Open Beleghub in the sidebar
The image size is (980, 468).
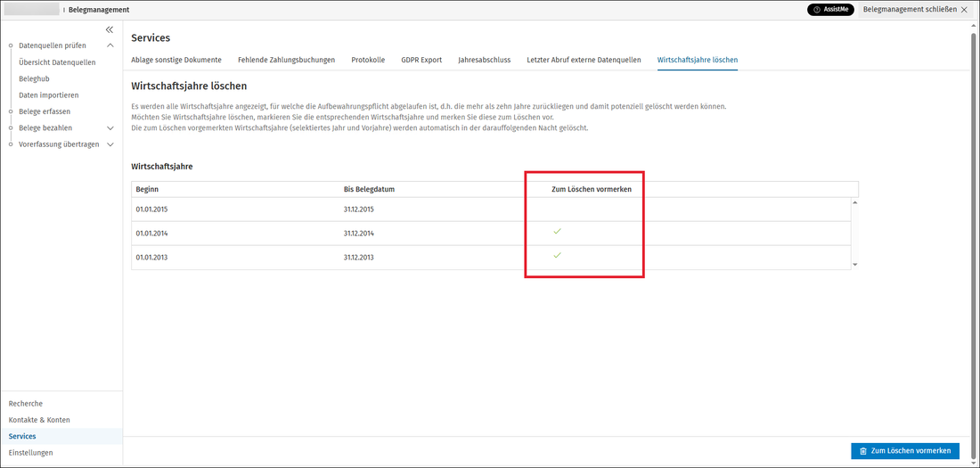[x=35, y=78]
